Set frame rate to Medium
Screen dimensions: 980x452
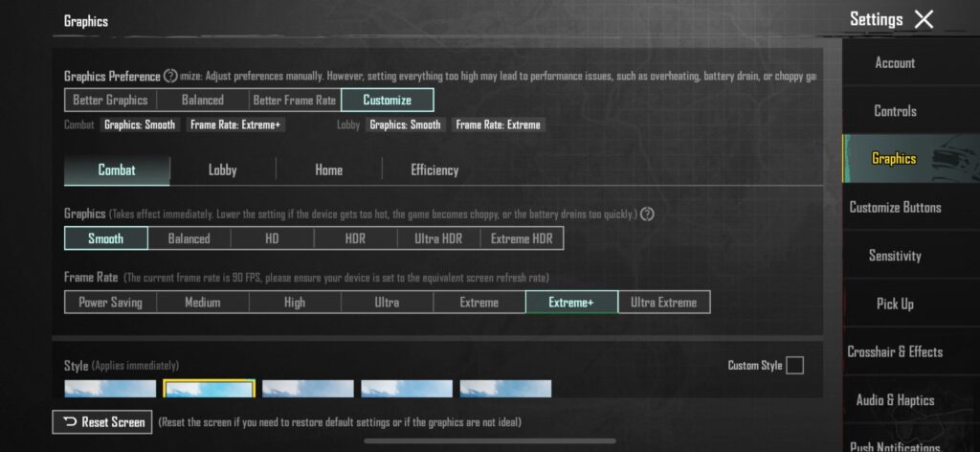[203, 302]
